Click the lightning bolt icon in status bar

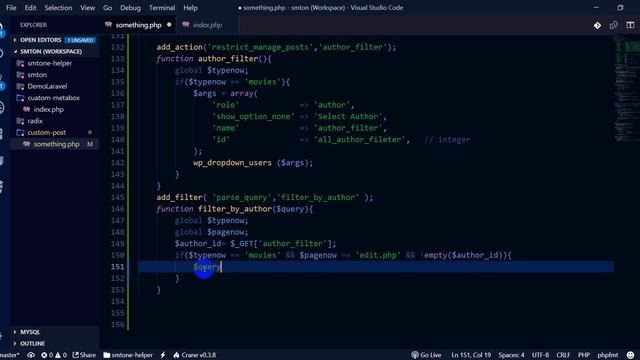pos(163,355)
